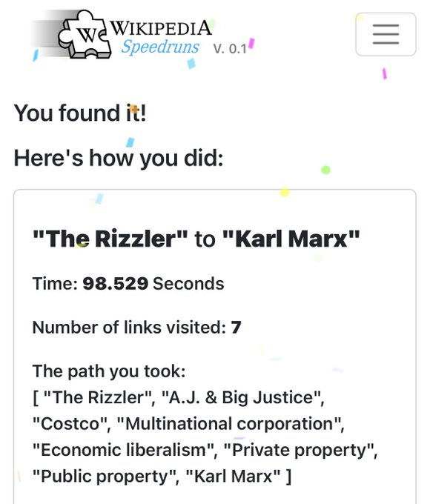Click the "The Rizzler" start article title
Screen dimensions: 430x504
(x=110, y=239)
